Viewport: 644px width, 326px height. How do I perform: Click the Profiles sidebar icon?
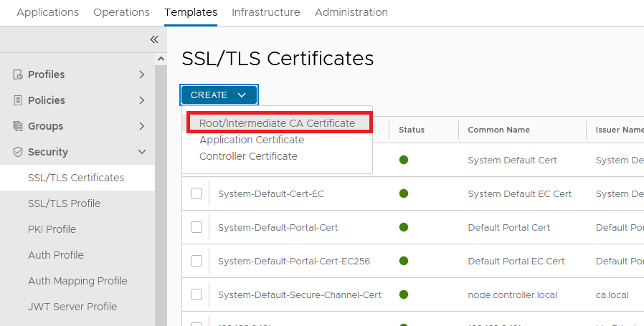click(x=18, y=75)
